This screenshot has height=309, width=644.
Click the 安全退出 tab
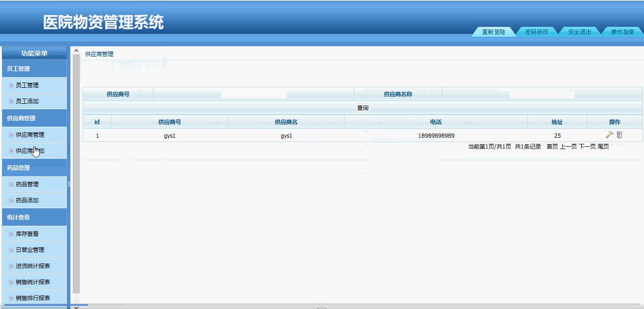click(580, 32)
